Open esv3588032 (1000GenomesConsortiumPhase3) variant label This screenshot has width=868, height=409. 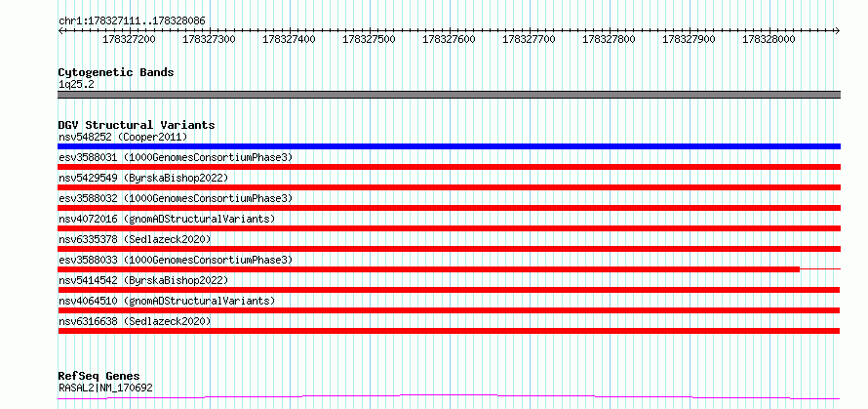176,198
